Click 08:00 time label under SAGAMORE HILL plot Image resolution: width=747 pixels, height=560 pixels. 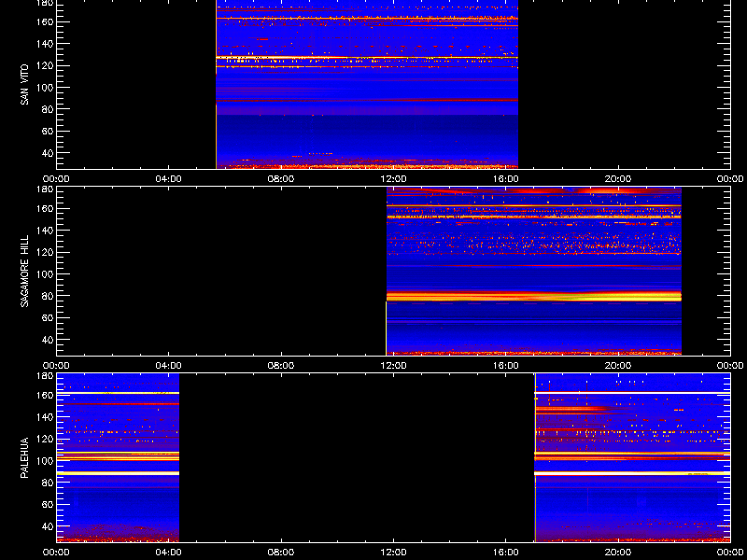(x=281, y=366)
